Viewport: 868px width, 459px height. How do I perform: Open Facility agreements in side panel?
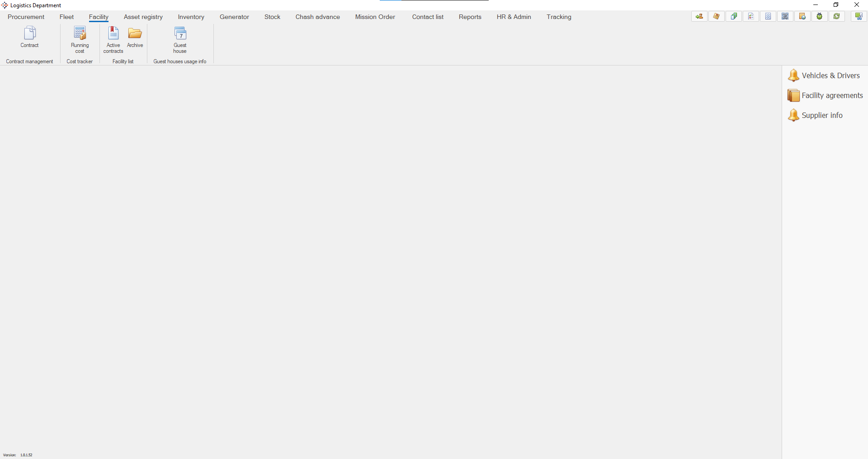pos(826,95)
